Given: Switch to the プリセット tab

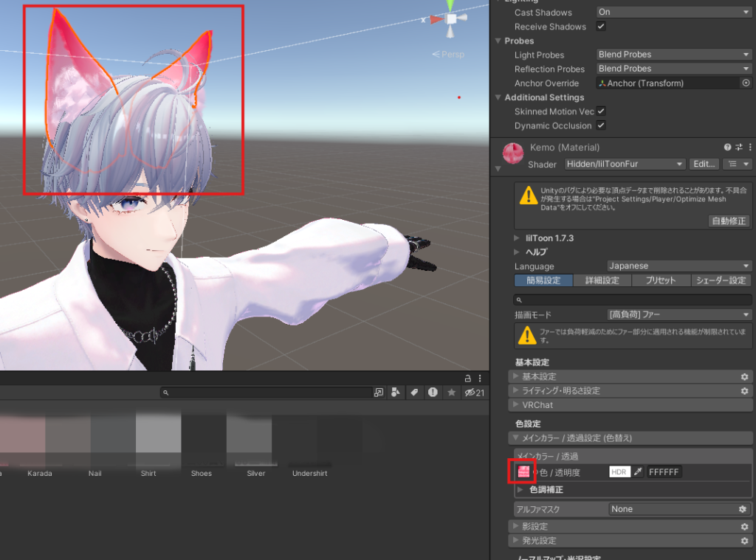Looking at the screenshot, I should click(661, 280).
